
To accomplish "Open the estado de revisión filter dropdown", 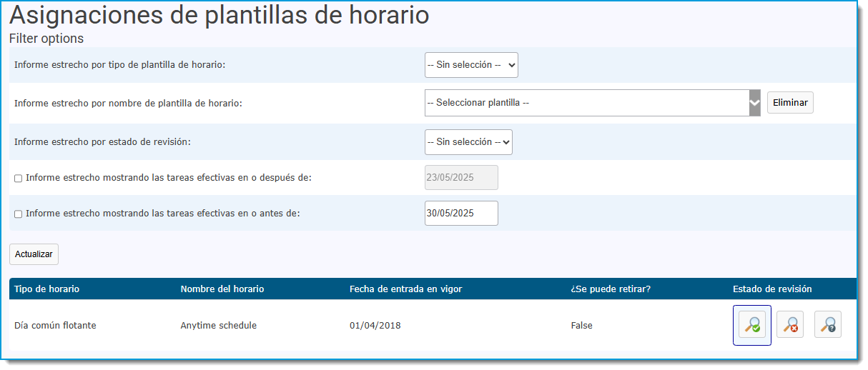I will click(468, 142).
